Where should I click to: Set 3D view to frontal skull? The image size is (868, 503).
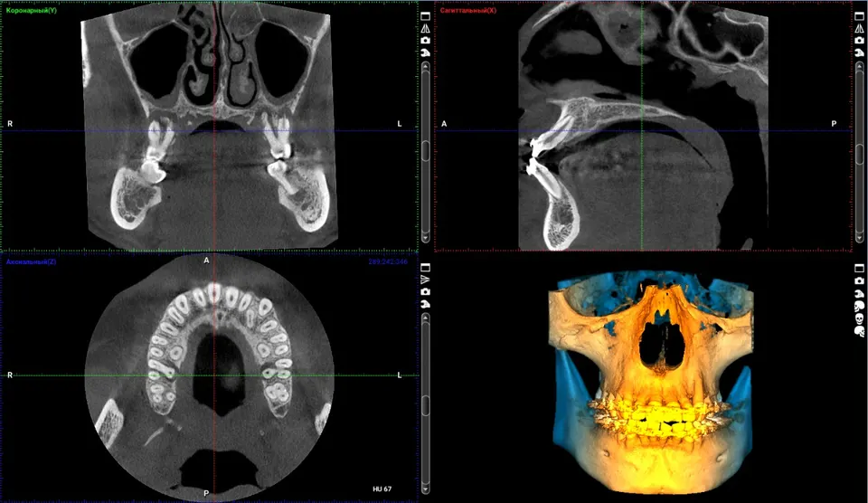click(859, 319)
